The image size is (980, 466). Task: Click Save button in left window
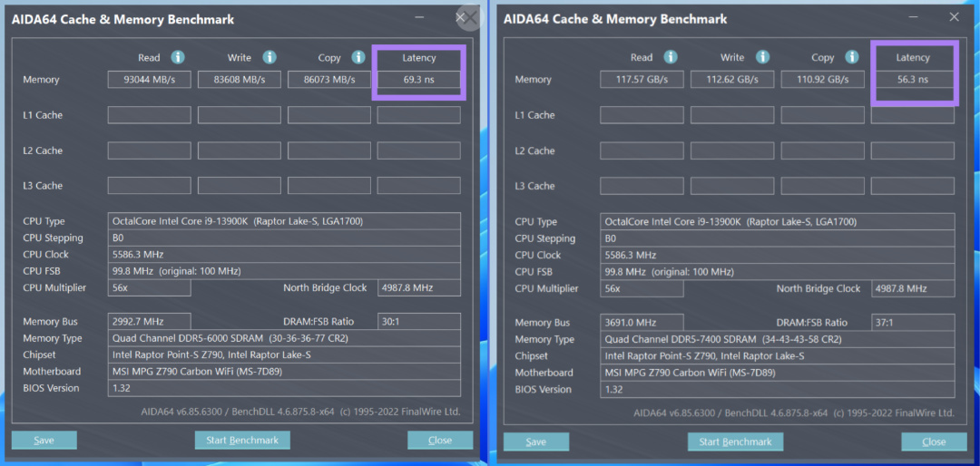coord(44,440)
